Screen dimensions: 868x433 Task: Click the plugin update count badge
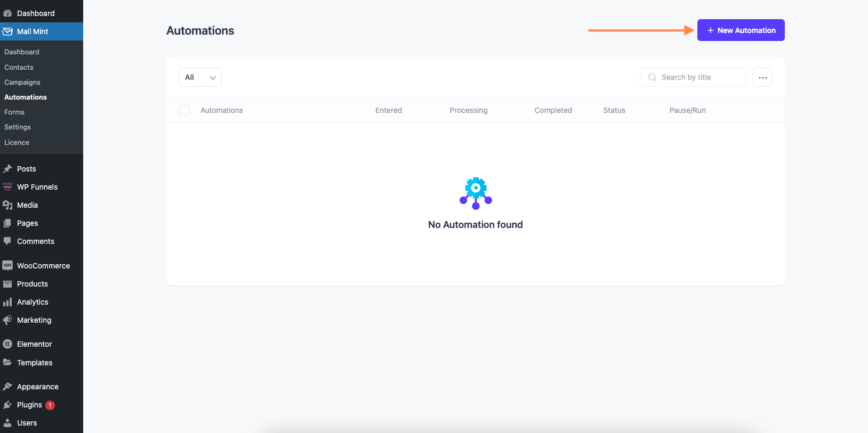(x=50, y=405)
